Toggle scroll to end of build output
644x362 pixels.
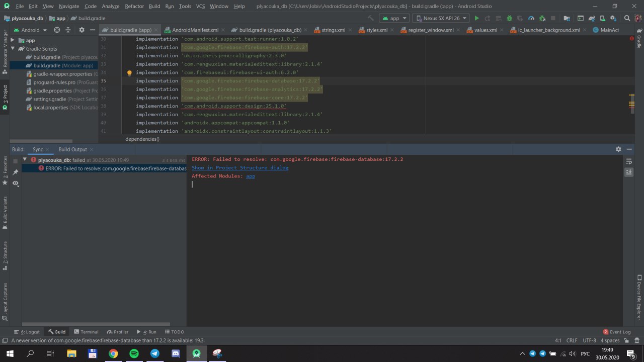click(x=629, y=172)
